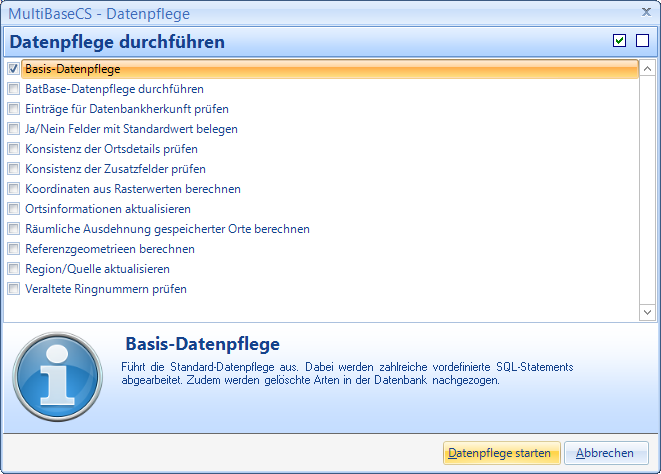The height and width of the screenshot is (474, 661).
Task: Tick Koordinaten aus Rasterwerten berechnen checkbox
Action: coord(13,189)
